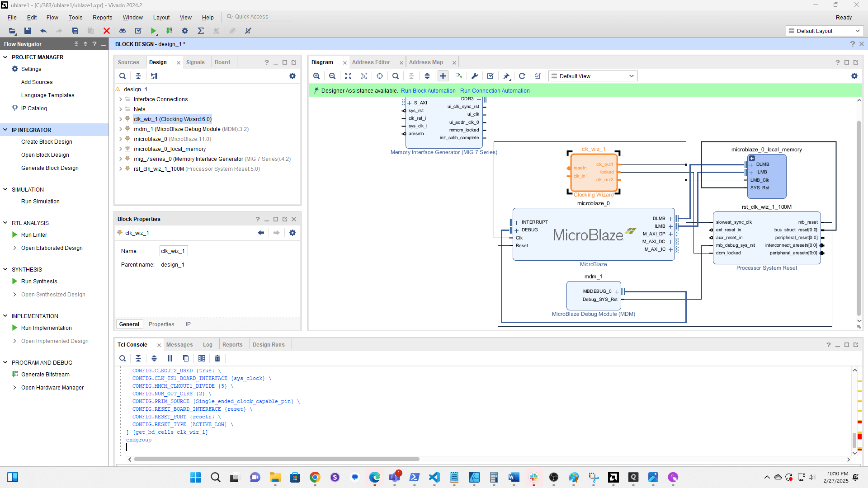Clear the Tcl Console with the trash icon
This screenshot has width=868, height=488.
pos(217,358)
